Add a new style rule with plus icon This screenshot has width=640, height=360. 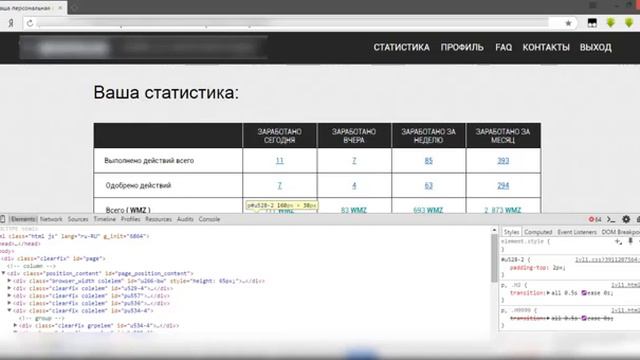point(618,242)
